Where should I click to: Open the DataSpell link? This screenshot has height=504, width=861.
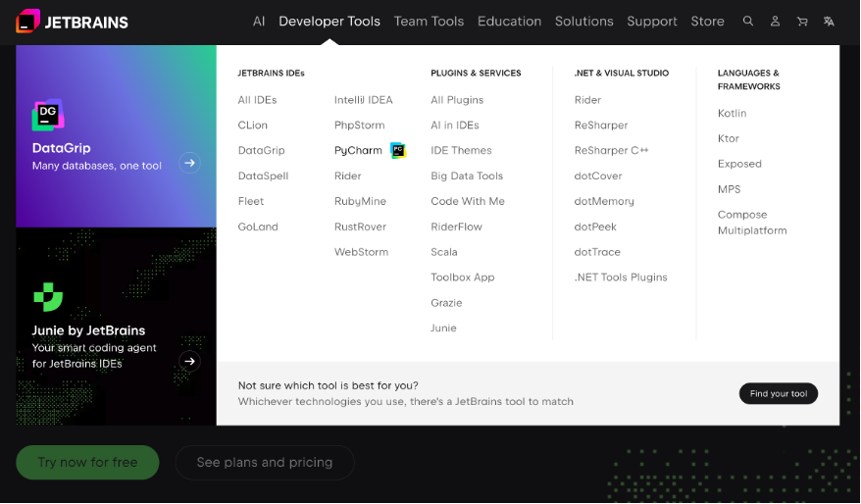tap(263, 176)
